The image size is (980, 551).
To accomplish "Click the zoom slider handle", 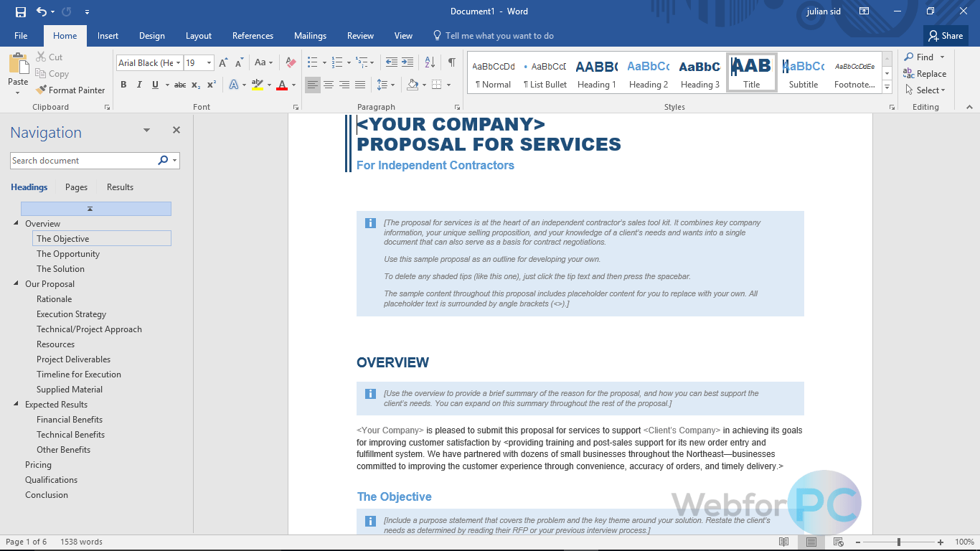I will coord(898,542).
